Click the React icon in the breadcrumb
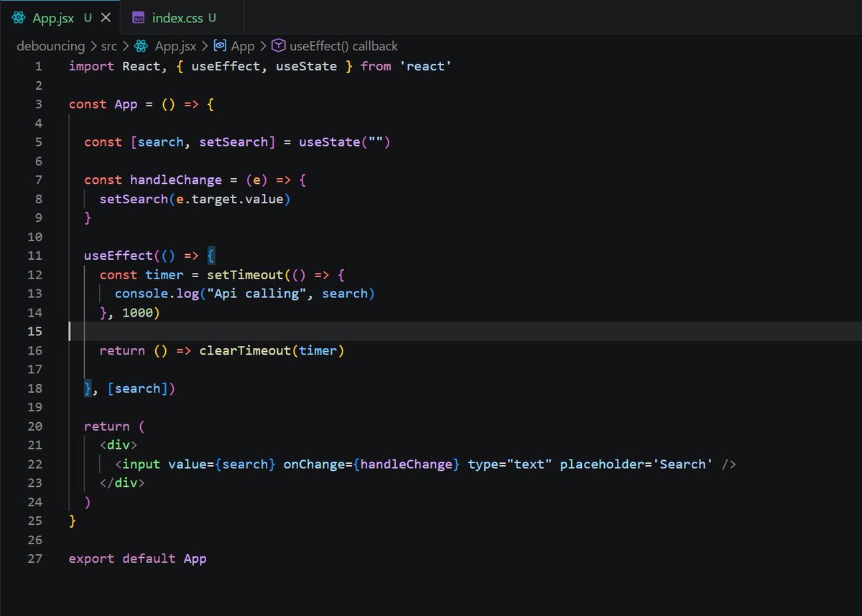Screen dimensions: 862x616 point(143,46)
